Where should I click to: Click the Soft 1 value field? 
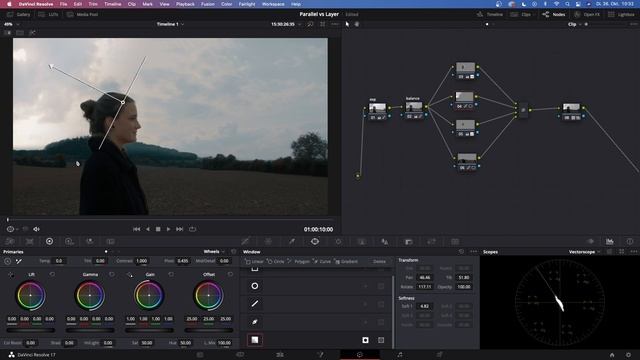point(424,306)
